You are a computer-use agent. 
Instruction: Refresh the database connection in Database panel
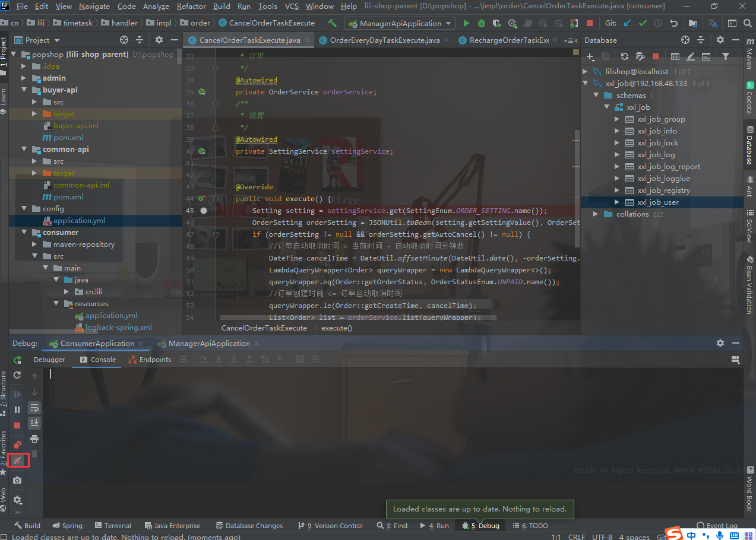(625, 56)
